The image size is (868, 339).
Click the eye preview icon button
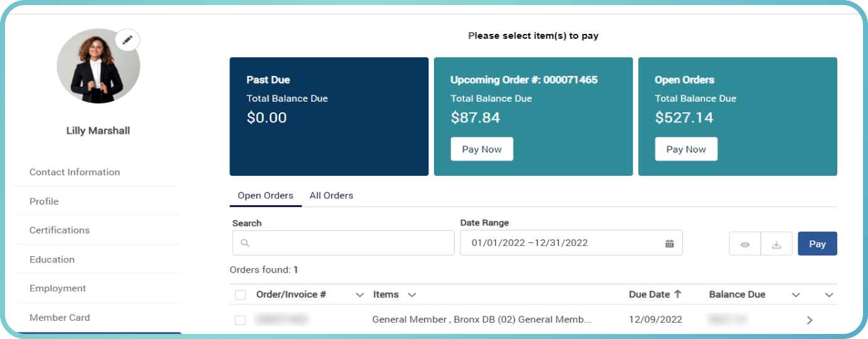click(x=745, y=244)
